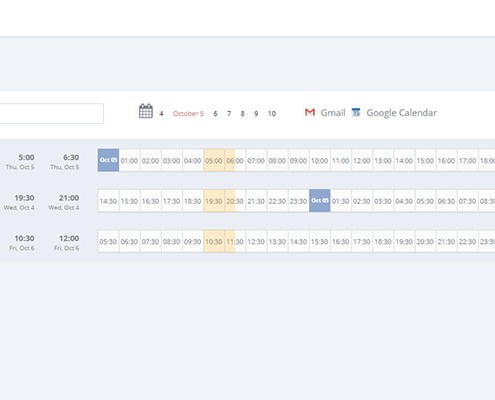Pick the 16:30 cell in third row

coord(341,241)
